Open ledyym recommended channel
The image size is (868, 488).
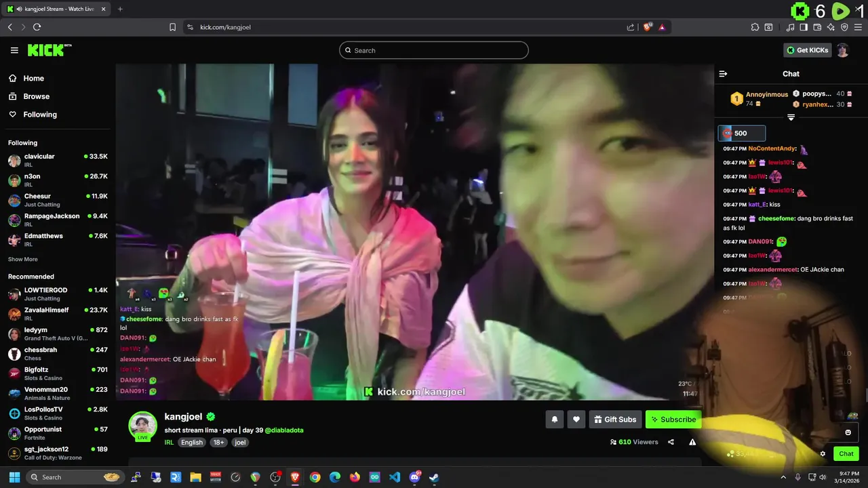point(58,333)
